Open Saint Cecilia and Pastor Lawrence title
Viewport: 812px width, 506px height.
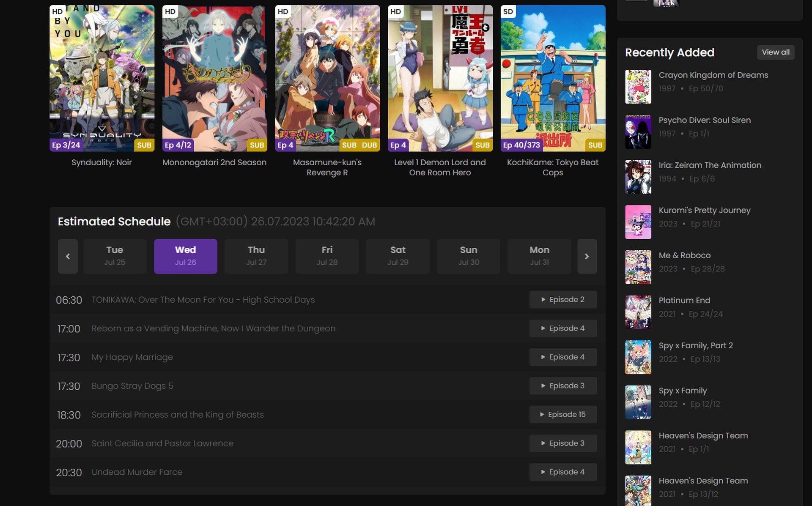coord(162,443)
